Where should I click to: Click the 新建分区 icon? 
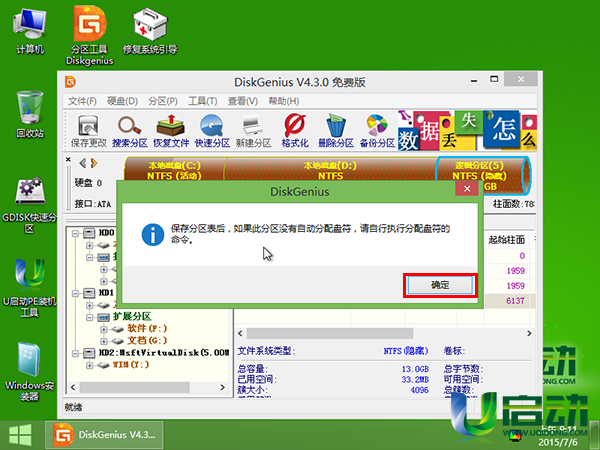[253, 131]
